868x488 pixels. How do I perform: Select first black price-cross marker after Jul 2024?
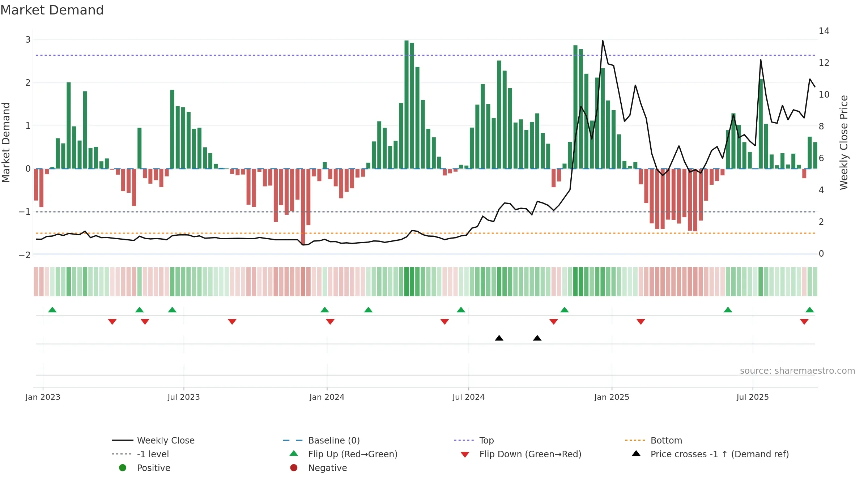click(x=499, y=338)
